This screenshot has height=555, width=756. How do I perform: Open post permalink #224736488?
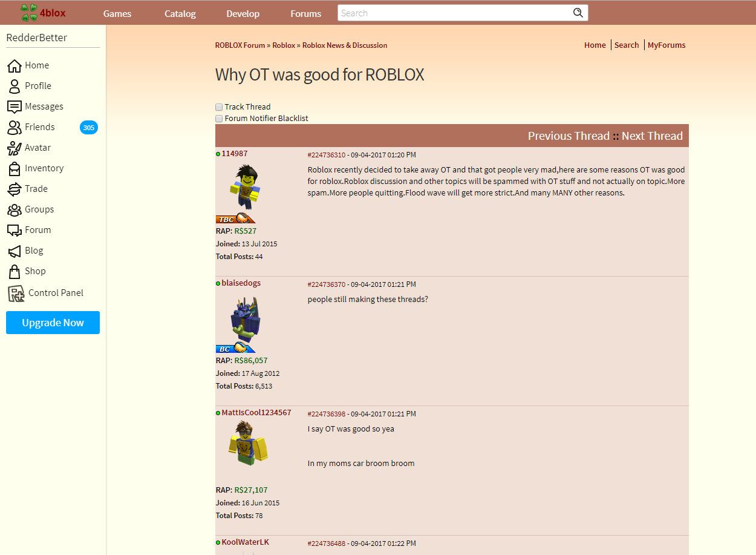327,544
